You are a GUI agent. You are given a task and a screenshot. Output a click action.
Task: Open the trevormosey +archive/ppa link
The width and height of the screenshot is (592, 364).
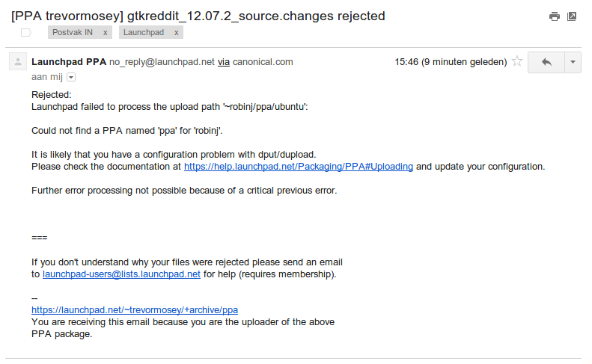click(135, 310)
